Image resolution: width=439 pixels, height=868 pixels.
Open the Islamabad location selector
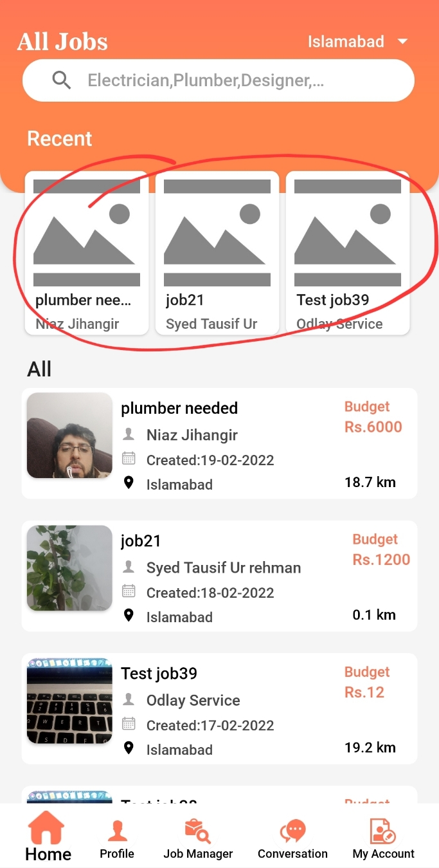coord(346,42)
